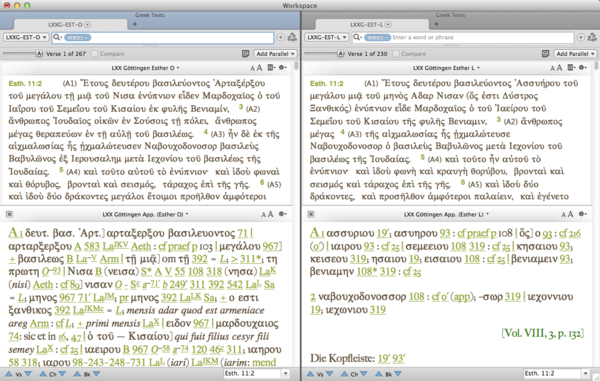The image size is (600, 381).
Task: Open the [Vol. VIII, 3, p. 132] reference
Action: (543, 333)
